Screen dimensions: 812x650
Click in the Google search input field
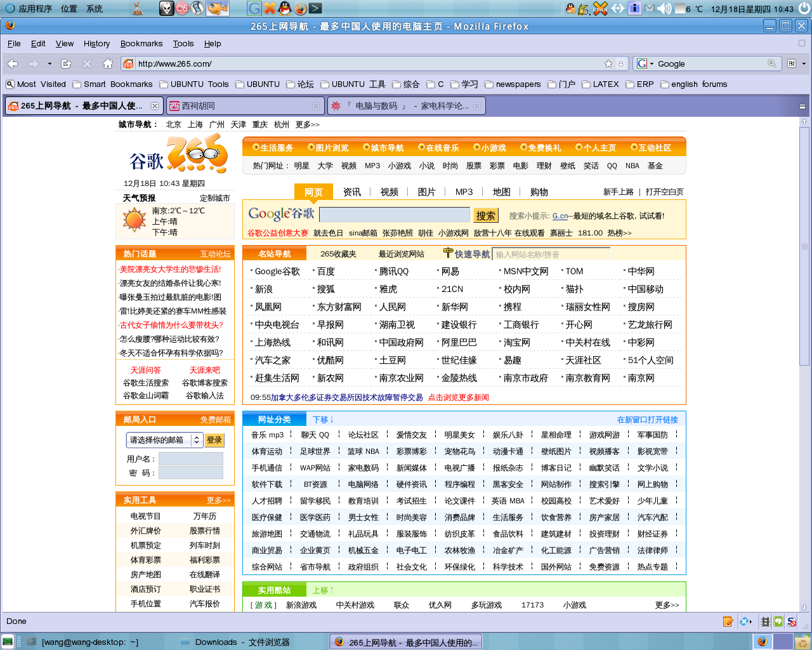pyautogui.click(x=395, y=215)
